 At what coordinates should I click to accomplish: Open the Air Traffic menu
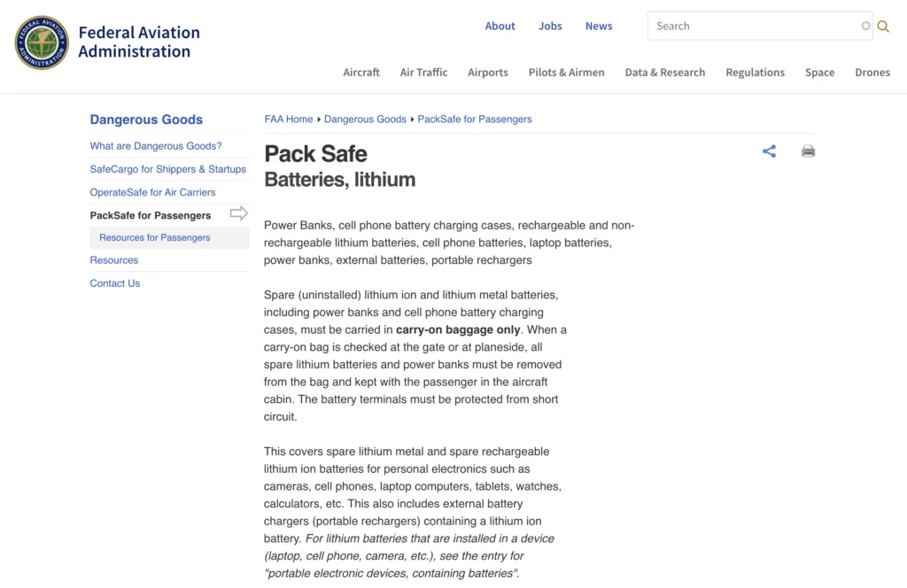click(x=424, y=73)
